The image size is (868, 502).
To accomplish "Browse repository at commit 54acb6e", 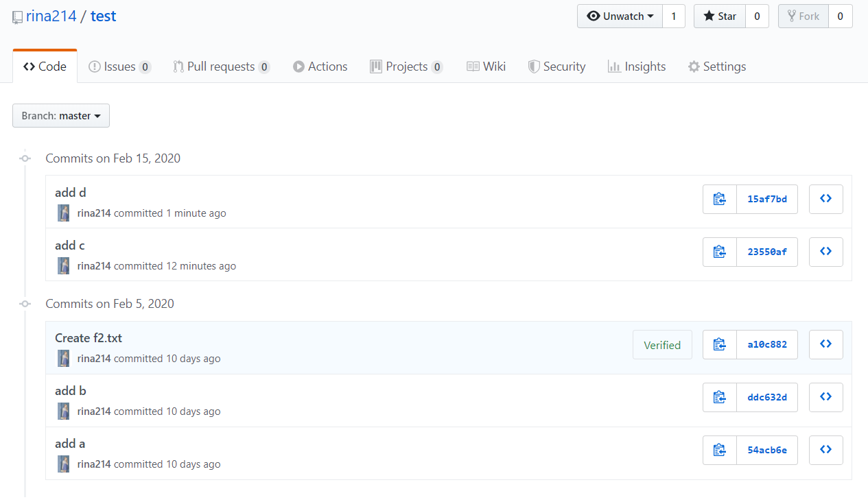I will (826, 450).
